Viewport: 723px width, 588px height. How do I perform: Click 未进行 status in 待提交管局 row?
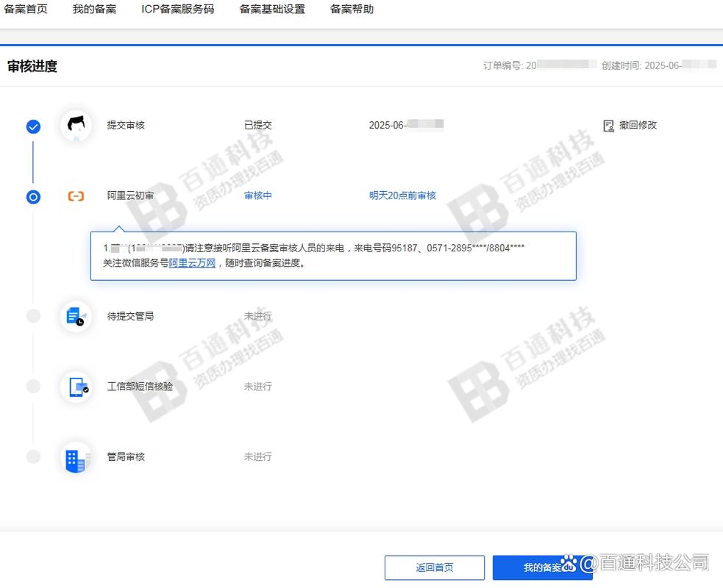pyautogui.click(x=257, y=316)
